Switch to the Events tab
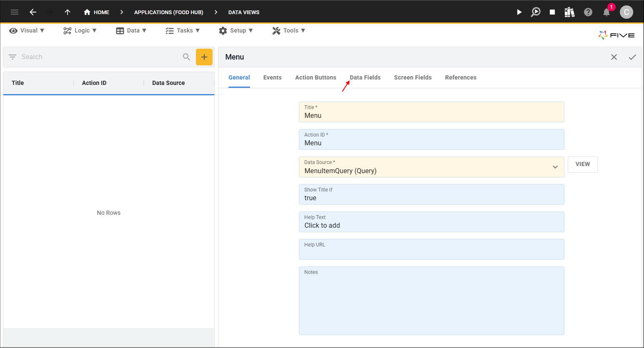 coord(273,77)
